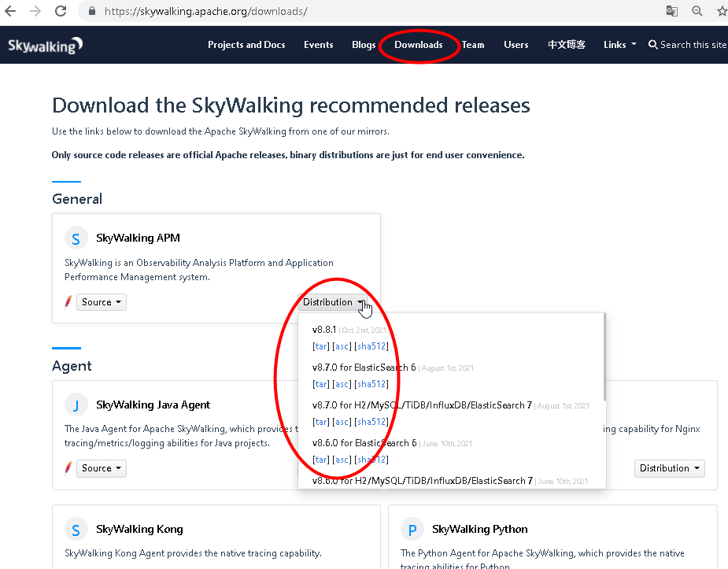Select Team in the top navigation menu
The height and width of the screenshot is (569, 728).
point(472,45)
